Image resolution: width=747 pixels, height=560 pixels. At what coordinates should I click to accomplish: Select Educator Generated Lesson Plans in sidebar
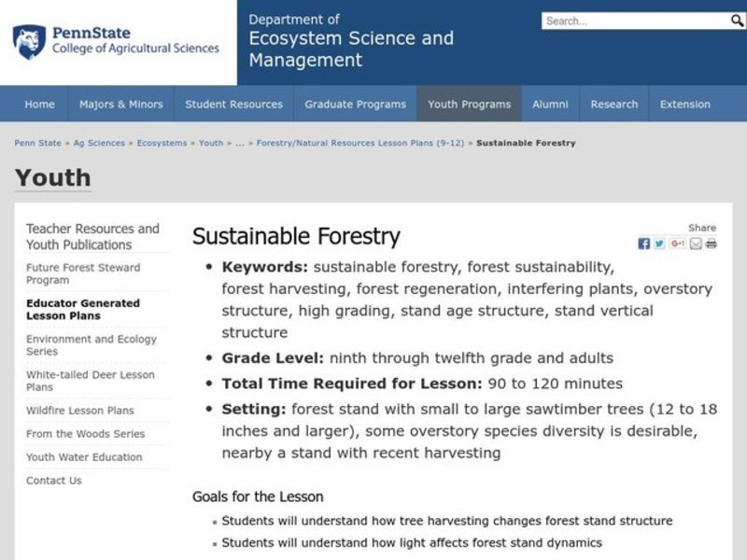[84, 309]
